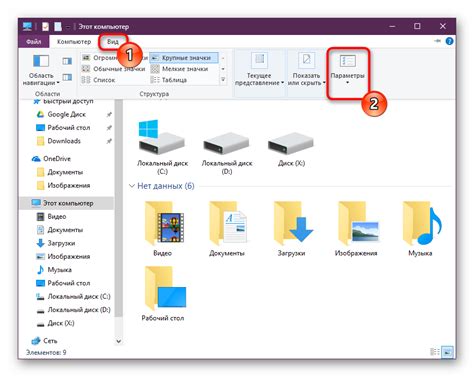Collapse the Нет данных (6) group
Viewport: 474px width, 377px height.
point(132,186)
